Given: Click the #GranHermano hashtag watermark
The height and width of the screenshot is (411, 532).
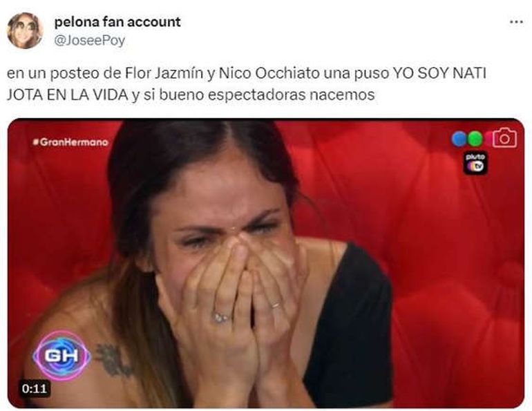Looking at the screenshot, I should point(70,142).
